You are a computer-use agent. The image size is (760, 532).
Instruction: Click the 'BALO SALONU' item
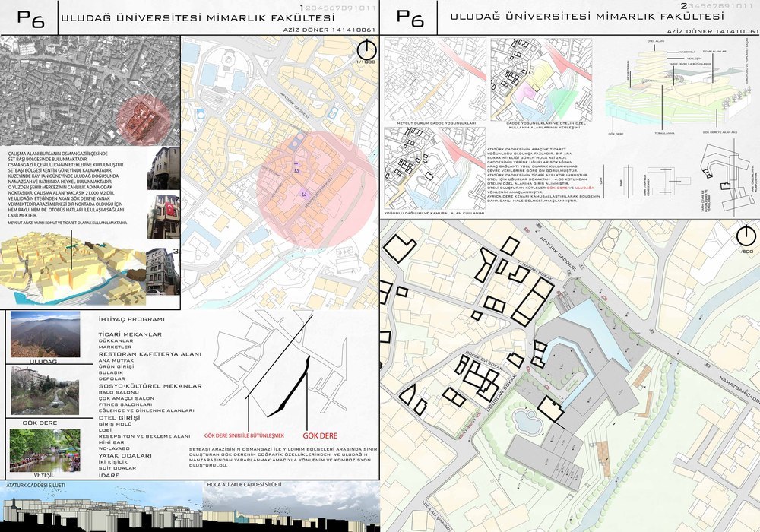pyautogui.click(x=119, y=392)
